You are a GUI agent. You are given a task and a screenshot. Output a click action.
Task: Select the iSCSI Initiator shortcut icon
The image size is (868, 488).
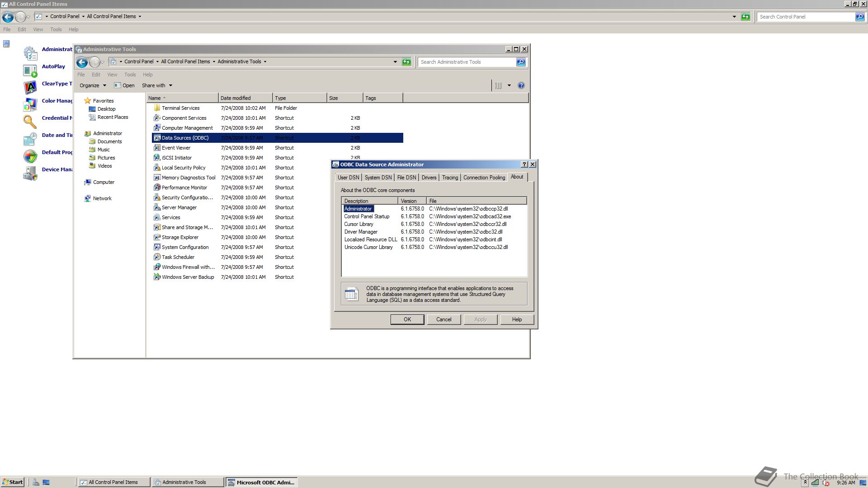click(x=157, y=158)
